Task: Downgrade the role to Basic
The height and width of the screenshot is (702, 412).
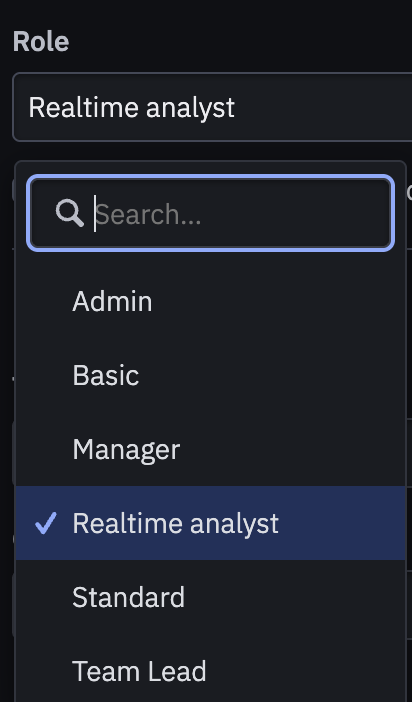Action: [x=210, y=375]
